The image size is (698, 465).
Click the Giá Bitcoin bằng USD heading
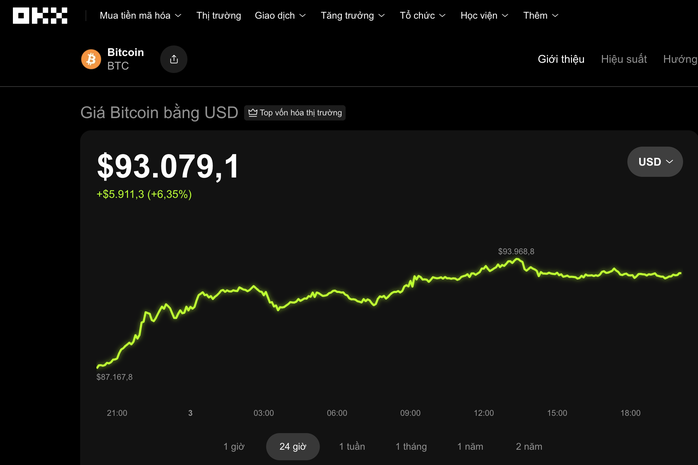159,113
